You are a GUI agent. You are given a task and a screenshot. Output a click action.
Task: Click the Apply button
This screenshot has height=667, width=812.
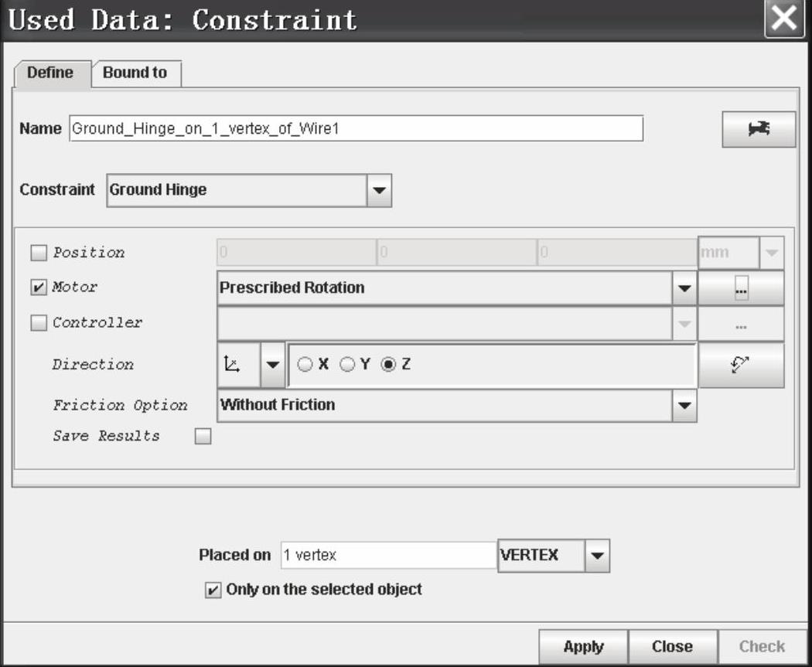pos(583,646)
